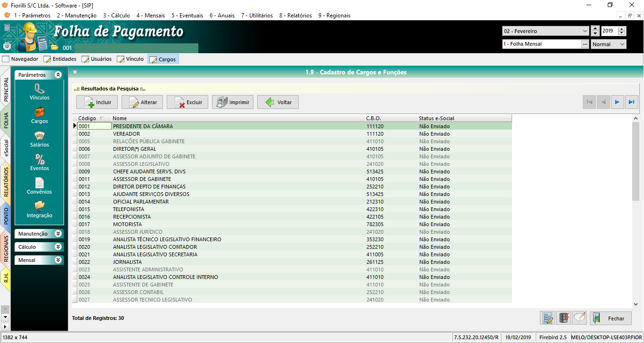Click the Incluir button
This screenshot has width=644, height=343.
(x=97, y=102)
